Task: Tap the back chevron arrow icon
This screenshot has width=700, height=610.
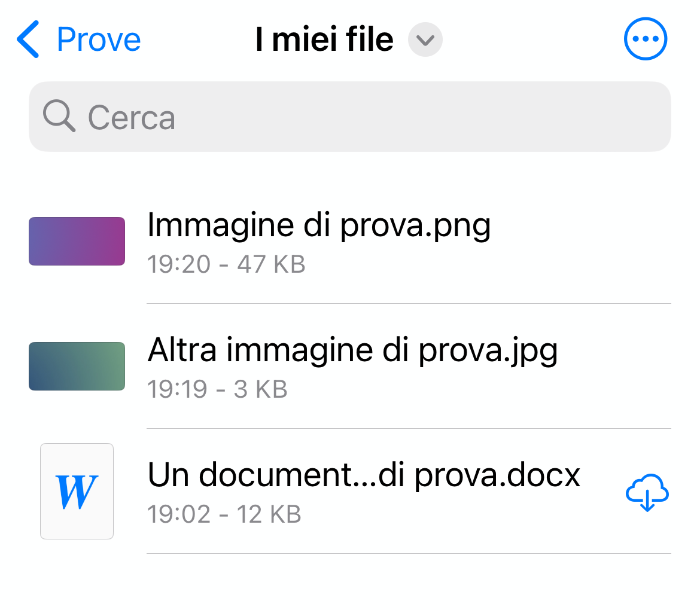Action: coord(26,38)
